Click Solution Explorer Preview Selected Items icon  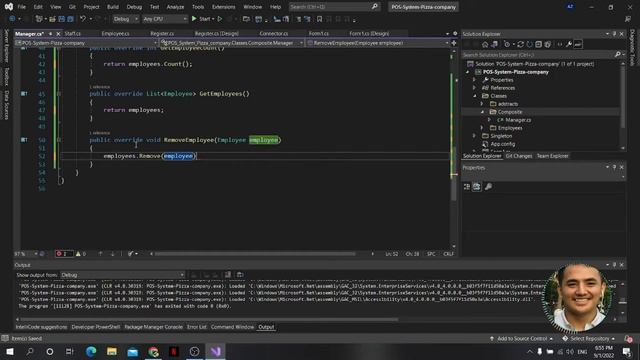(x=578, y=44)
